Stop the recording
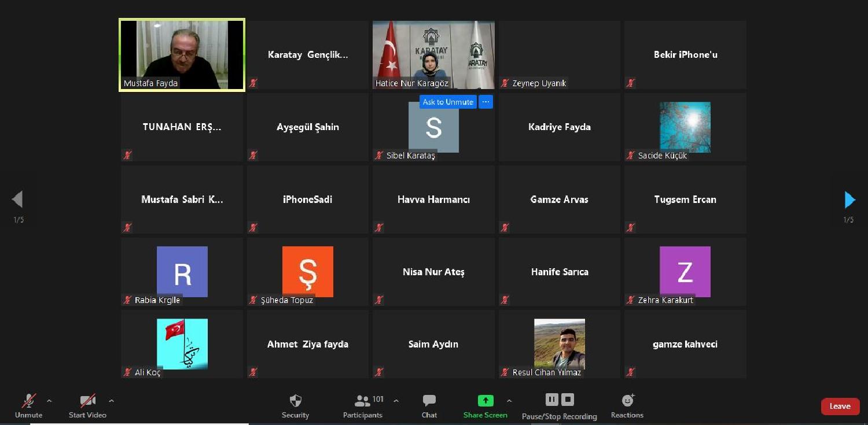Viewport: 868px width, 425px height. 568,400
